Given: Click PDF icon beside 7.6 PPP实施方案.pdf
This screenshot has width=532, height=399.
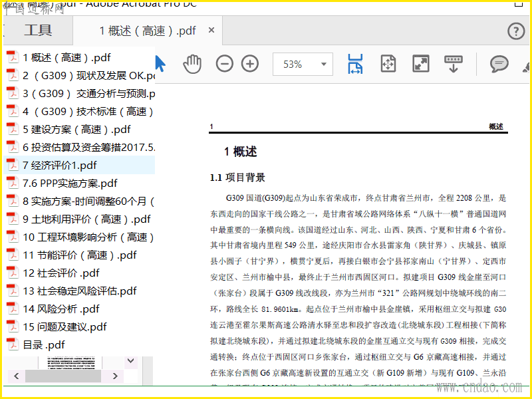Looking at the screenshot, I should 13,183.
